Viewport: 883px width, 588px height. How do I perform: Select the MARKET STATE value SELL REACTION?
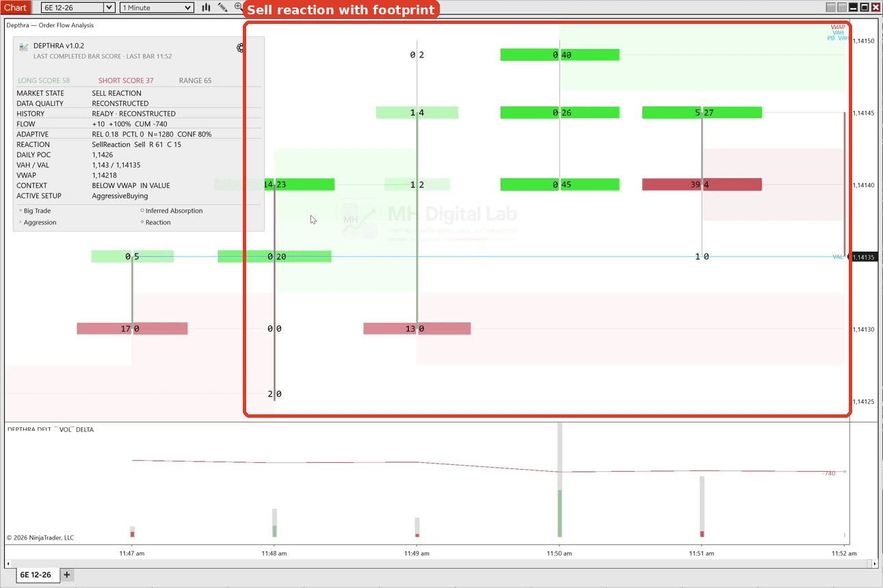point(117,94)
